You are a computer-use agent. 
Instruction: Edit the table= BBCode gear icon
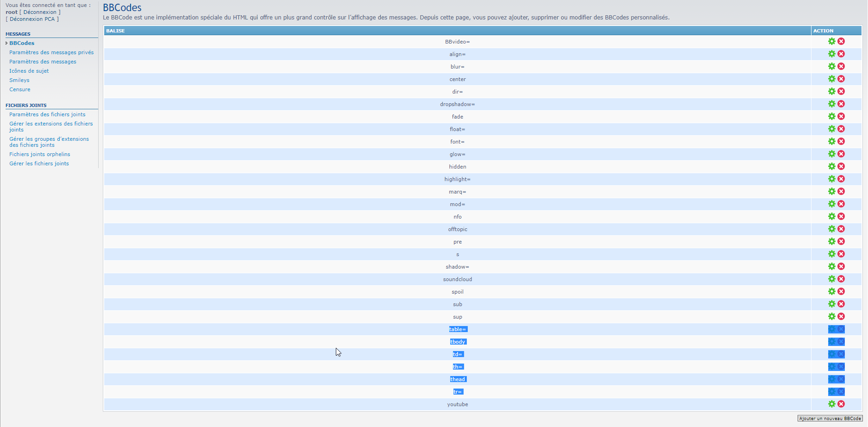tap(832, 329)
